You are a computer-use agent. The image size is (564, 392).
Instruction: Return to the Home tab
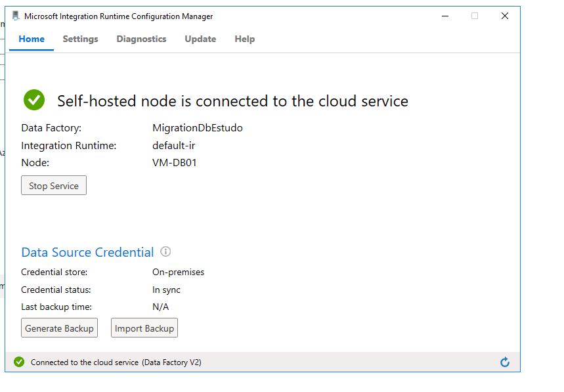[x=32, y=39]
